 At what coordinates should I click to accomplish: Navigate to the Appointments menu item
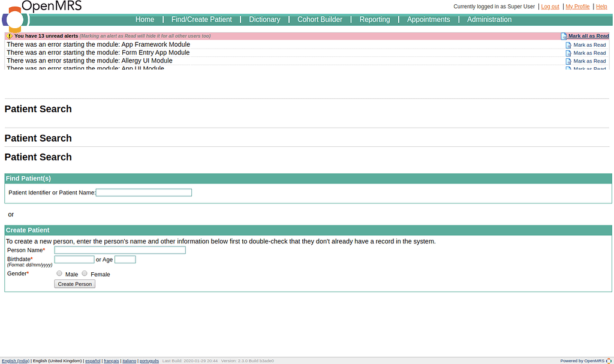pyautogui.click(x=428, y=20)
